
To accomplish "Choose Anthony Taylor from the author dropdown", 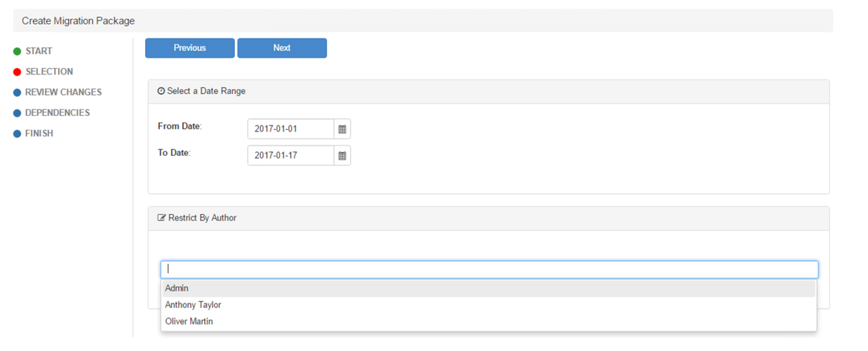I will pos(193,305).
